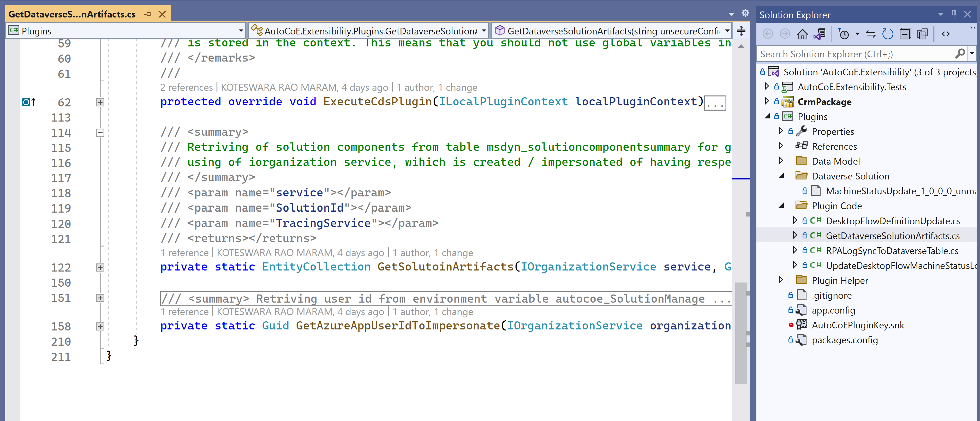980x421 pixels.
Task: Click the 1 reference link above GetAzureAppUserIdToImpersonate
Action: pyautogui.click(x=184, y=311)
